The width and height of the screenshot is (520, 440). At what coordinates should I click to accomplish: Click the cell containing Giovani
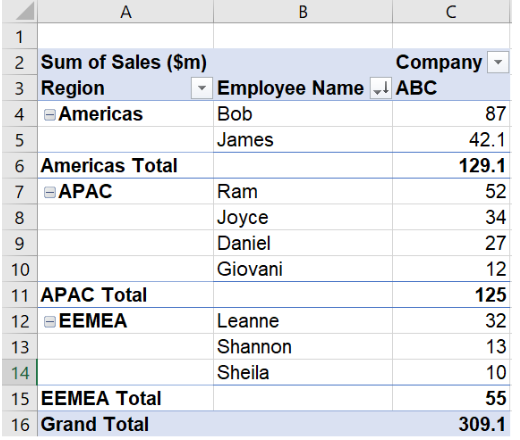pyautogui.click(x=303, y=269)
